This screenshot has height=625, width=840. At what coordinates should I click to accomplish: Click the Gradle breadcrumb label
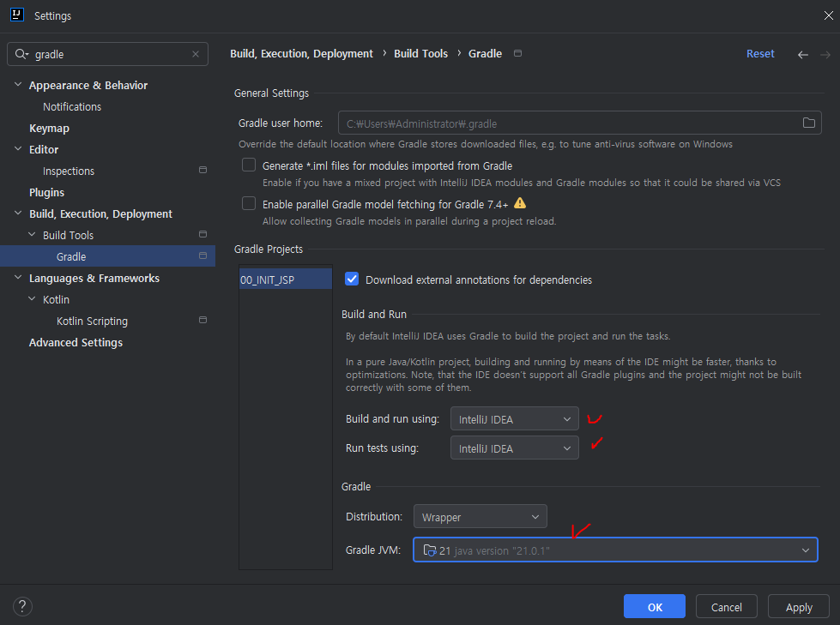pyautogui.click(x=486, y=53)
